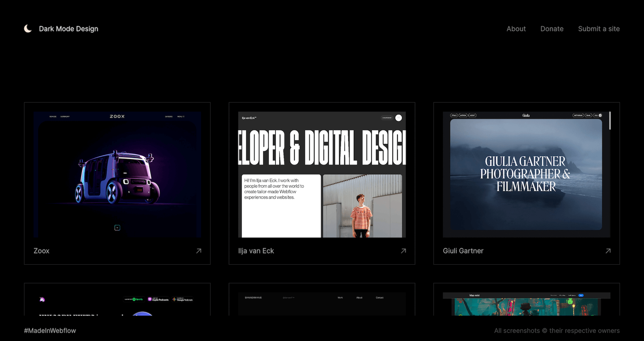Click the scrollbar beside Giulia's screenshot

(610, 120)
